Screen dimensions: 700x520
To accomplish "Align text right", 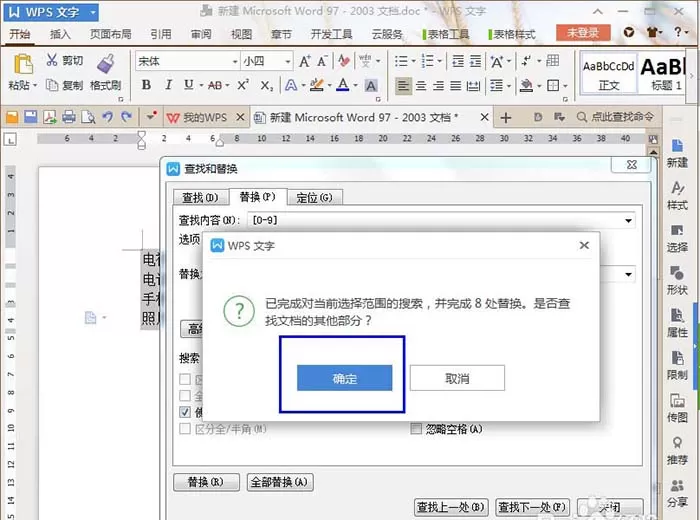I will pyautogui.click(x=438, y=85).
